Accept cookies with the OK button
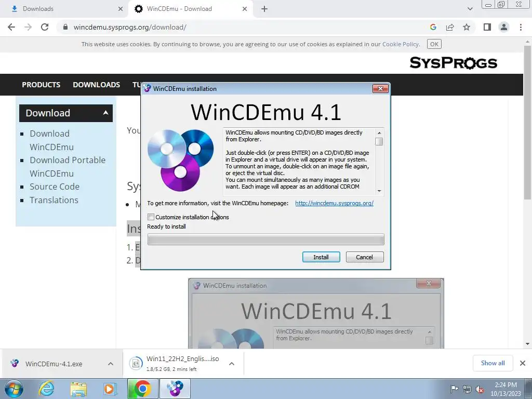 tap(434, 44)
